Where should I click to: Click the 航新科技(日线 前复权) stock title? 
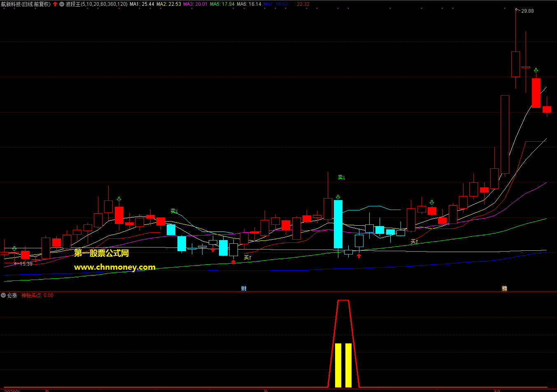[x=26, y=4]
